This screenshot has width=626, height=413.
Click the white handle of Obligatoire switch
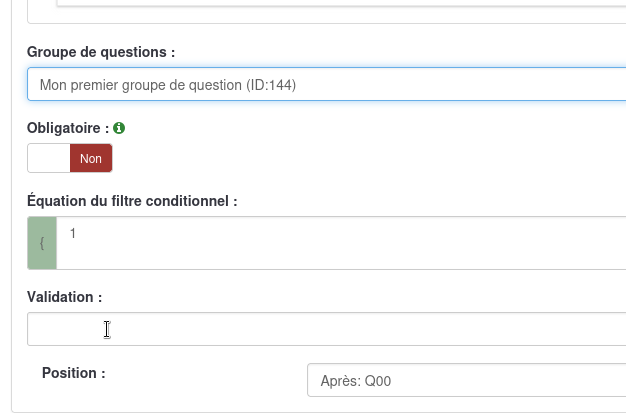click(x=49, y=158)
